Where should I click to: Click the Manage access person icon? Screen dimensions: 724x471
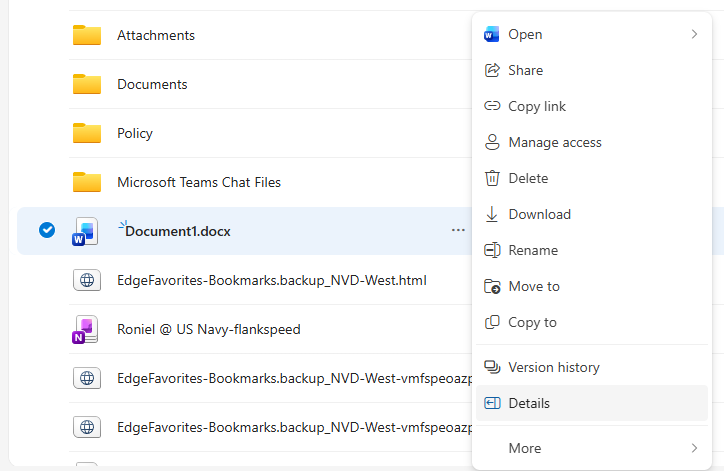(x=492, y=142)
